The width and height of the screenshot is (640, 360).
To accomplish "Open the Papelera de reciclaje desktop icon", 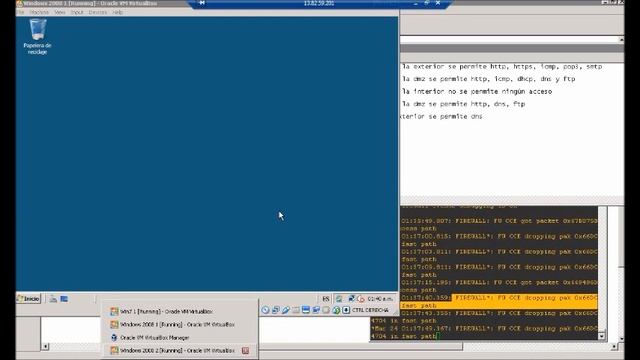I will 37,37.
